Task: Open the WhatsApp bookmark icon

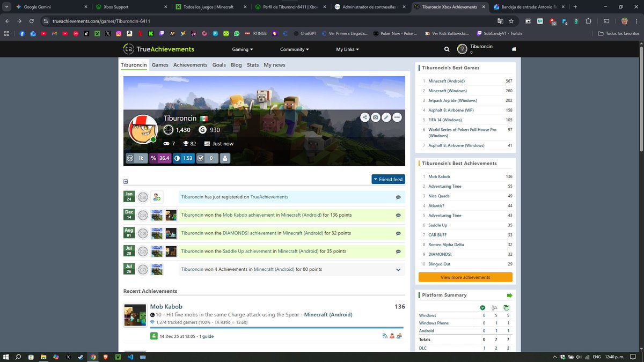Action: [237, 33]
